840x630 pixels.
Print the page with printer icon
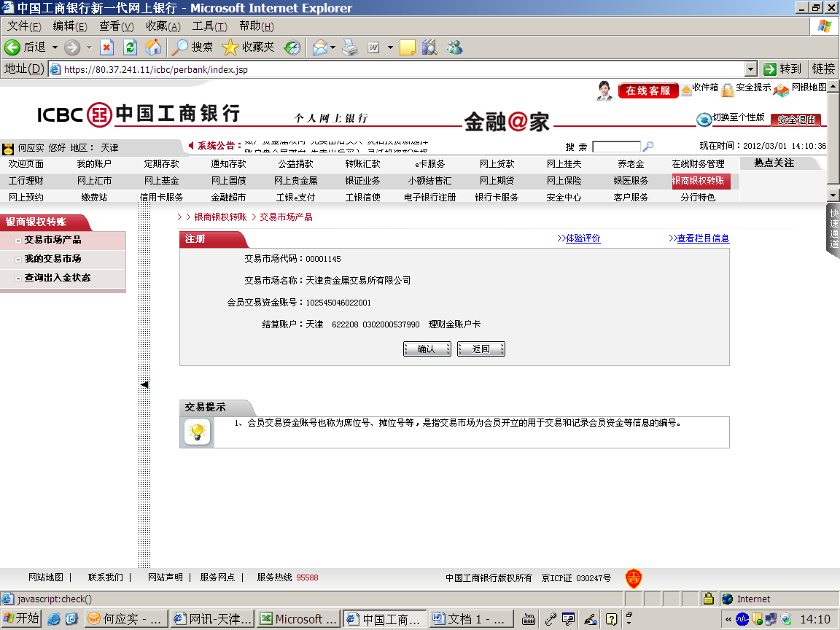350,47
